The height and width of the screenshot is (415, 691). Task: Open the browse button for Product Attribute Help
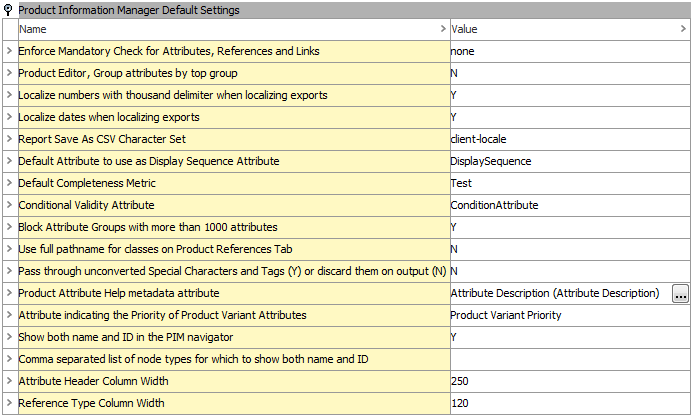coord(681,293)
